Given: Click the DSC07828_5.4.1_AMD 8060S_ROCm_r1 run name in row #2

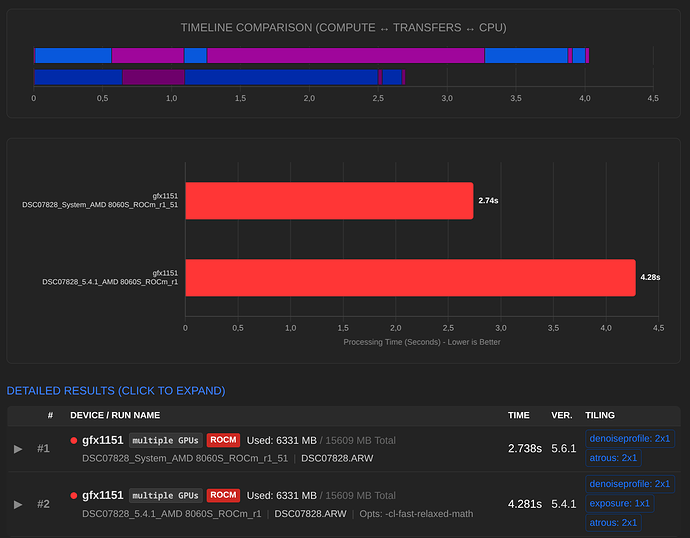Looking at the screenshot, I should 172,514.
